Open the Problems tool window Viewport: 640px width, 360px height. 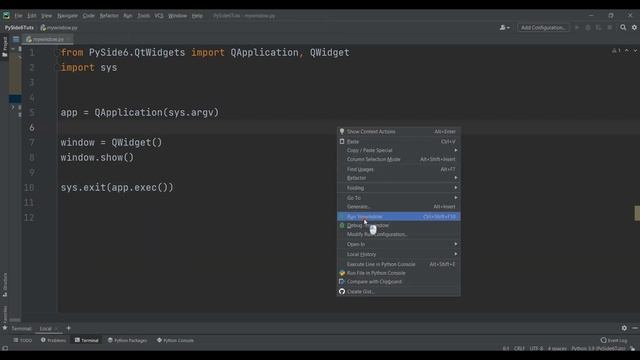[53, 340]
